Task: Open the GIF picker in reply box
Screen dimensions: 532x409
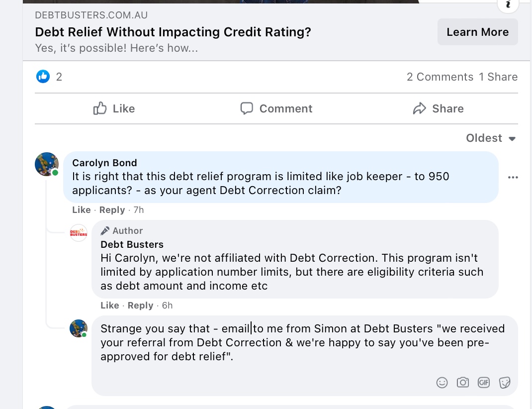Action: pyautogui.click(x=484, y=382)
